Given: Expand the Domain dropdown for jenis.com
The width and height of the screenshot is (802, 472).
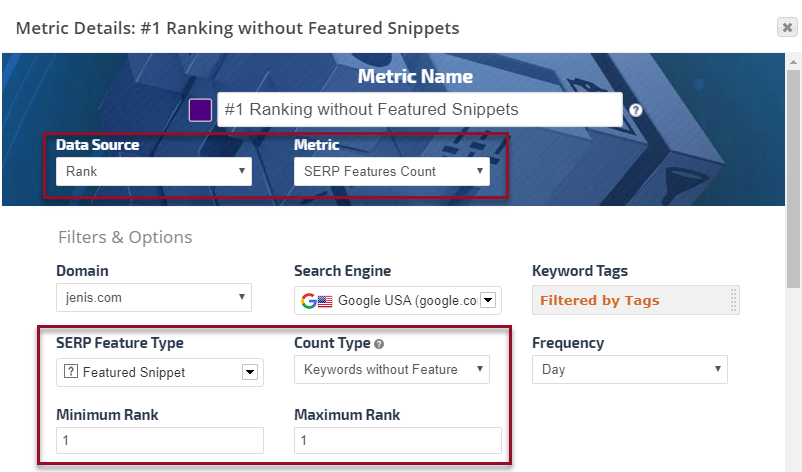Looking at the screenshot, I should click(154, 297).
